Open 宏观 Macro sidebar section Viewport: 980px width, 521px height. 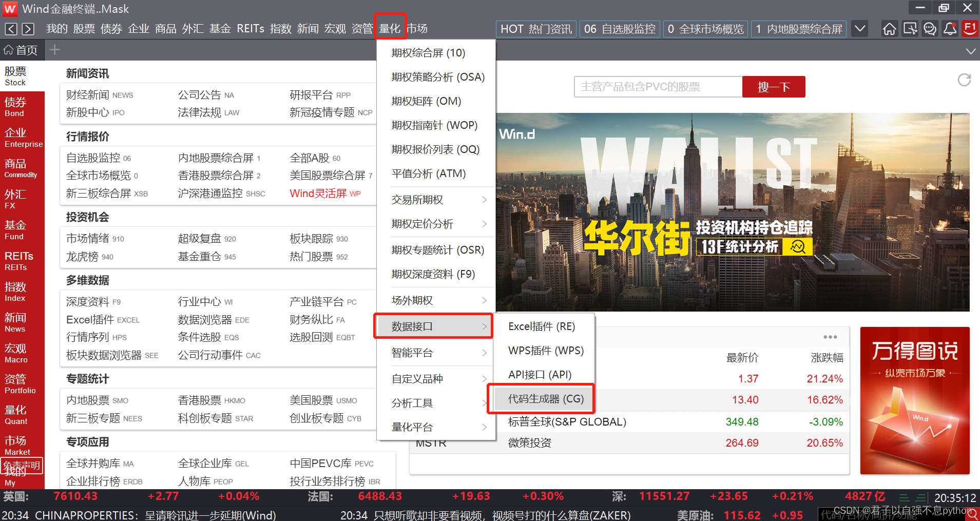22,353
